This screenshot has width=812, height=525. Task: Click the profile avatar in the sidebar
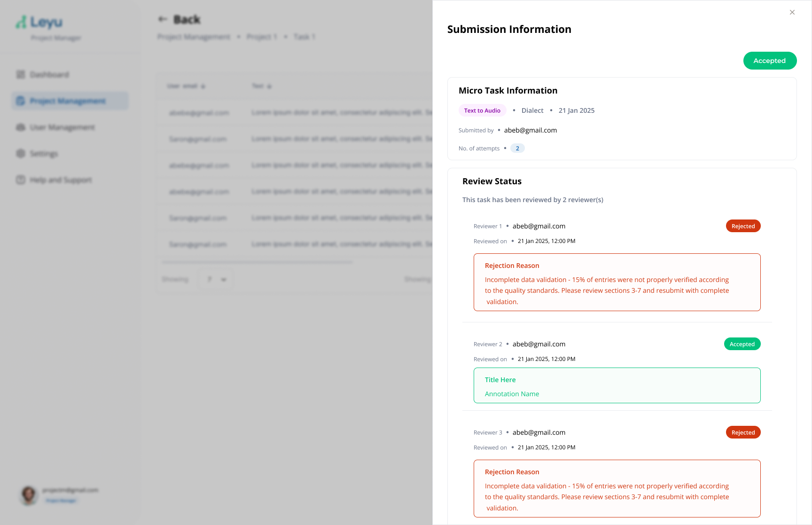point(29,495)
